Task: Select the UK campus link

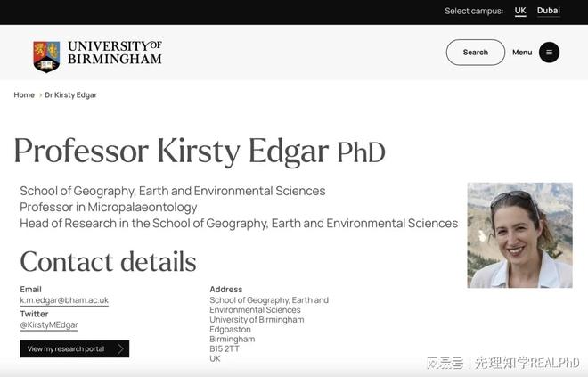Action: (x=520, y=11)
